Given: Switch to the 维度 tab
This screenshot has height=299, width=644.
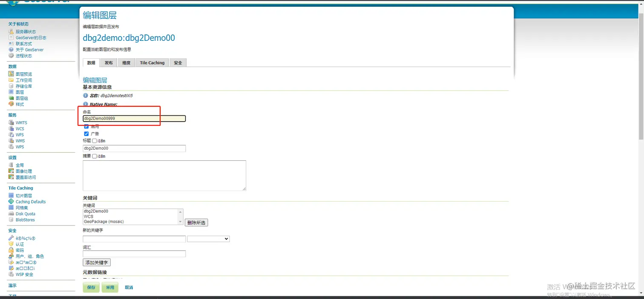Looking at the screenshot, I should tap(126, 63).
